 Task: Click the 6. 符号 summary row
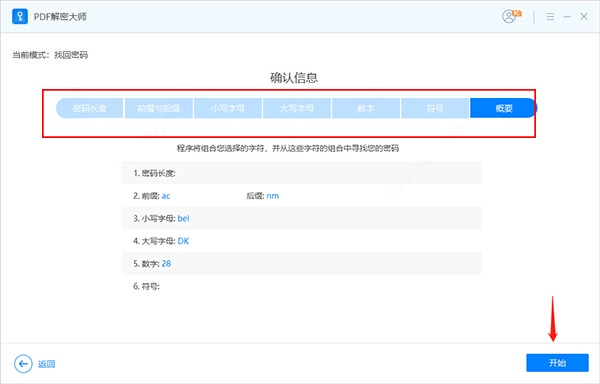point(302,286)
